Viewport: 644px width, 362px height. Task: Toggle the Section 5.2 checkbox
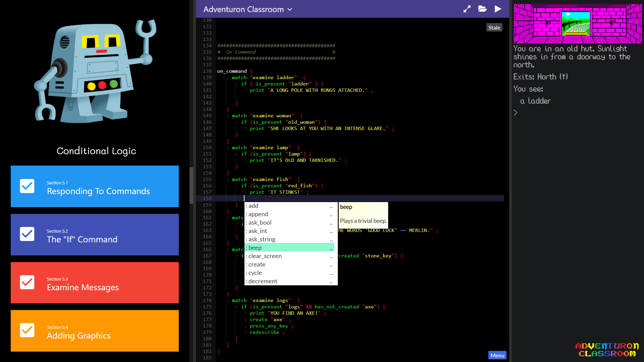coord(27,234)
